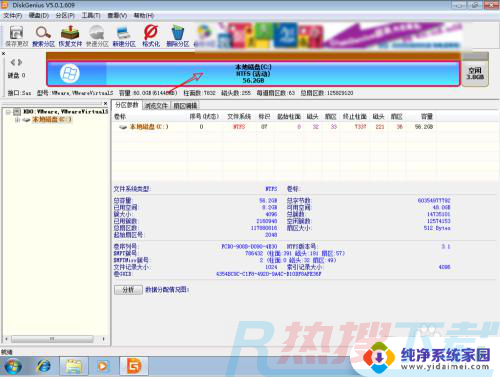The height and width of the screenshot is (377, 500).
Task: Click the 起始柱面 column header
Action: [x=289, y=117]
